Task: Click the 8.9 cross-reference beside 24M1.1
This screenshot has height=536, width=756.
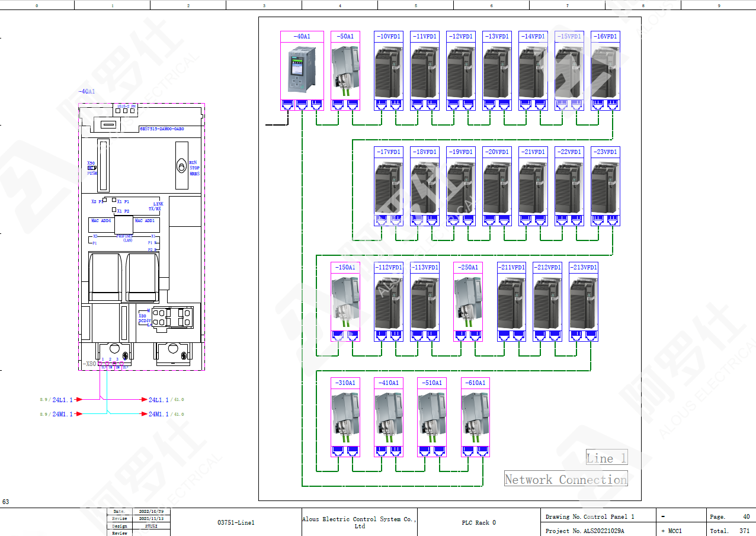Action: (43, 415)
